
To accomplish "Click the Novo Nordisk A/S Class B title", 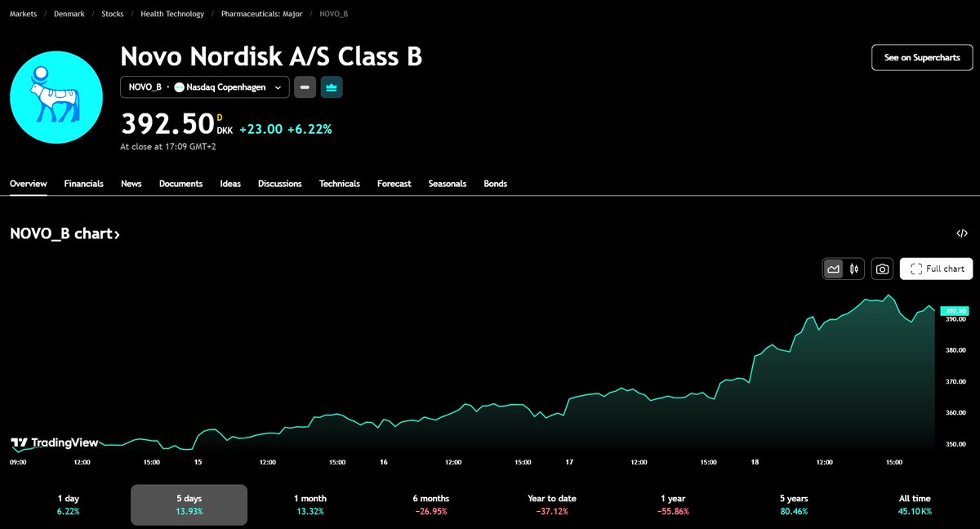I will (x=271, y=56).
